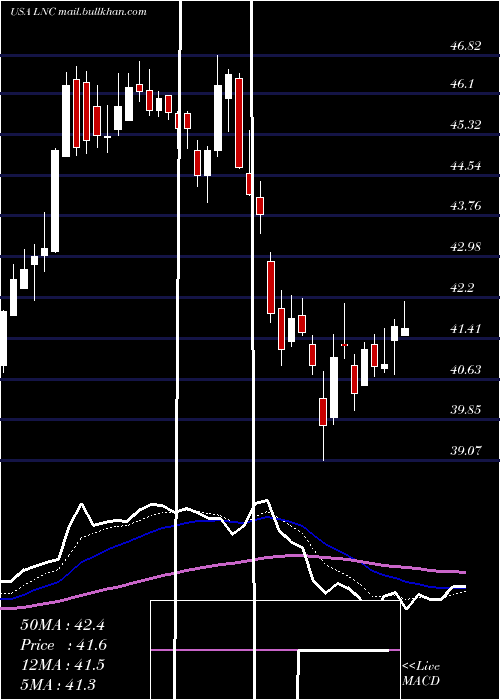
Task: Click the Price : 41.6 readout
Action: 63,645
